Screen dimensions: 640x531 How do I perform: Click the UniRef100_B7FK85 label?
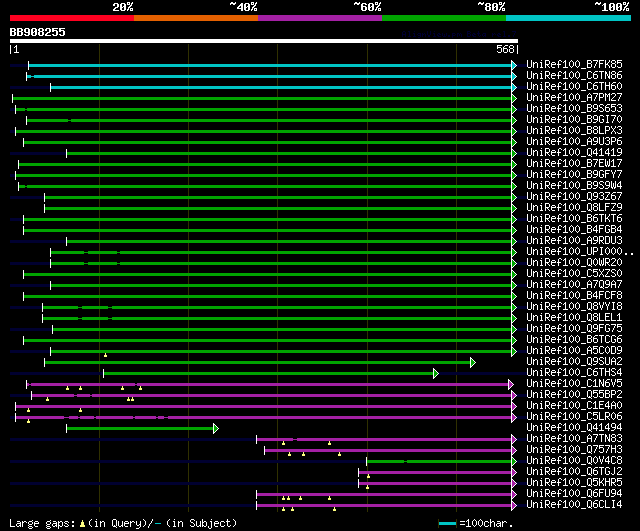coord(574,64)
